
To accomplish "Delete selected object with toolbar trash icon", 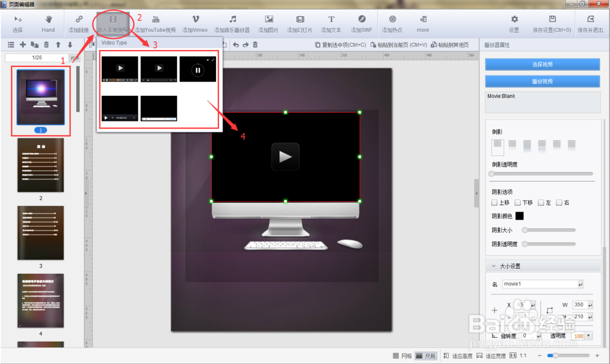I will click(x=255, y=45).
